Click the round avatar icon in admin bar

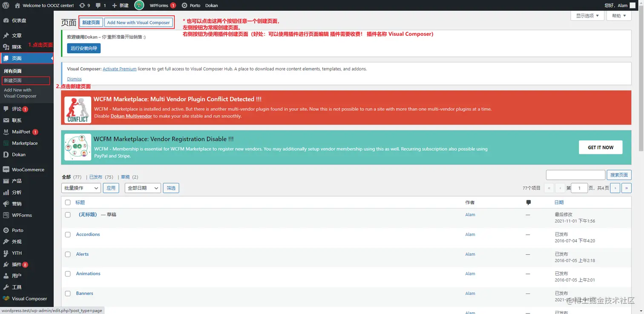(139, 6)
